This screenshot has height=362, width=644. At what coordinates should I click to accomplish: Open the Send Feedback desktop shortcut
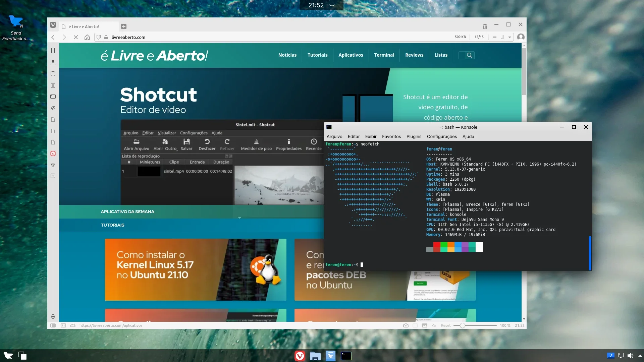click(x=16, y=28)
